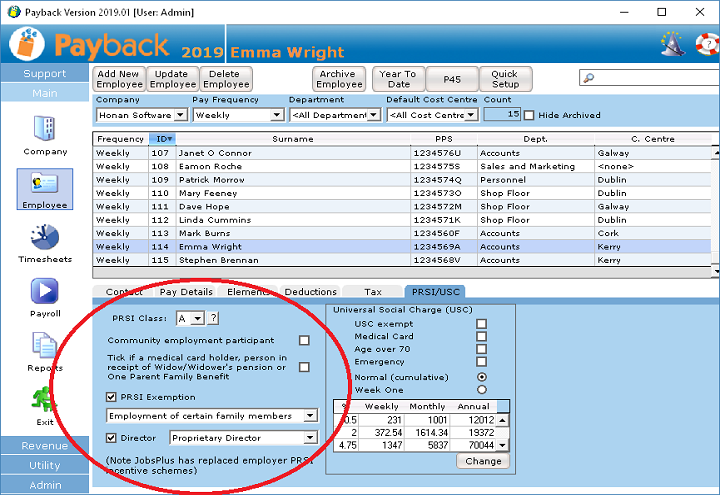Tick the Hide Archived checkbox

pyautogui.click(x=530, y=115)
